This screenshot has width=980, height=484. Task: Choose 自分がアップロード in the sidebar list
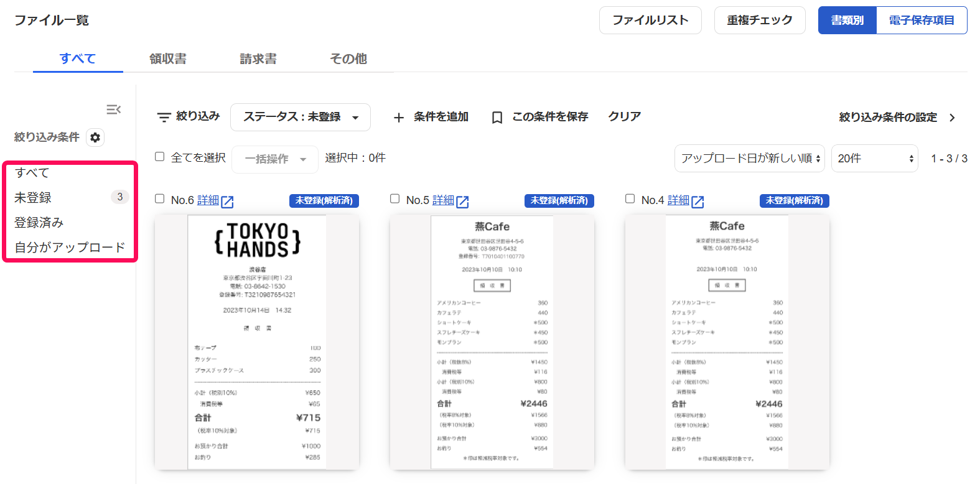pos(70,248)
